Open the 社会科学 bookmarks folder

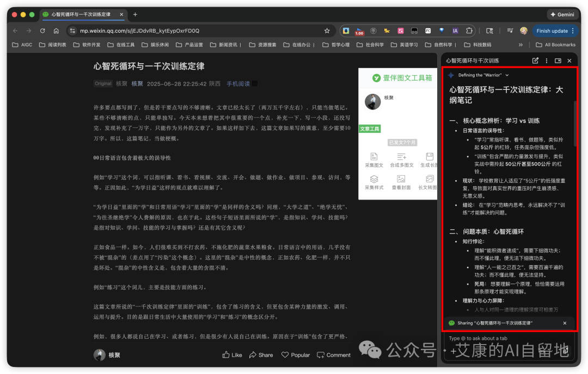pyautogui.click(x=370, y=45)
